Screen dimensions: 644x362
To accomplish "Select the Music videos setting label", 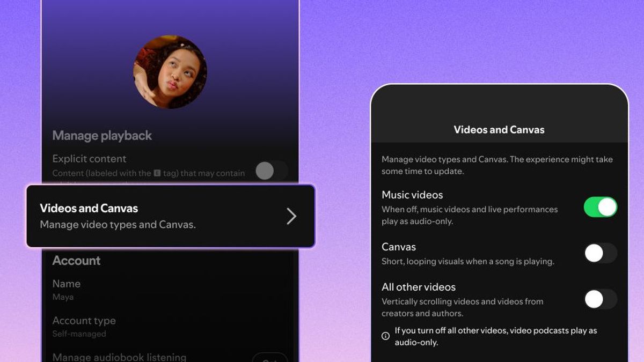I will pyautogui.click(x=412, y=195).
